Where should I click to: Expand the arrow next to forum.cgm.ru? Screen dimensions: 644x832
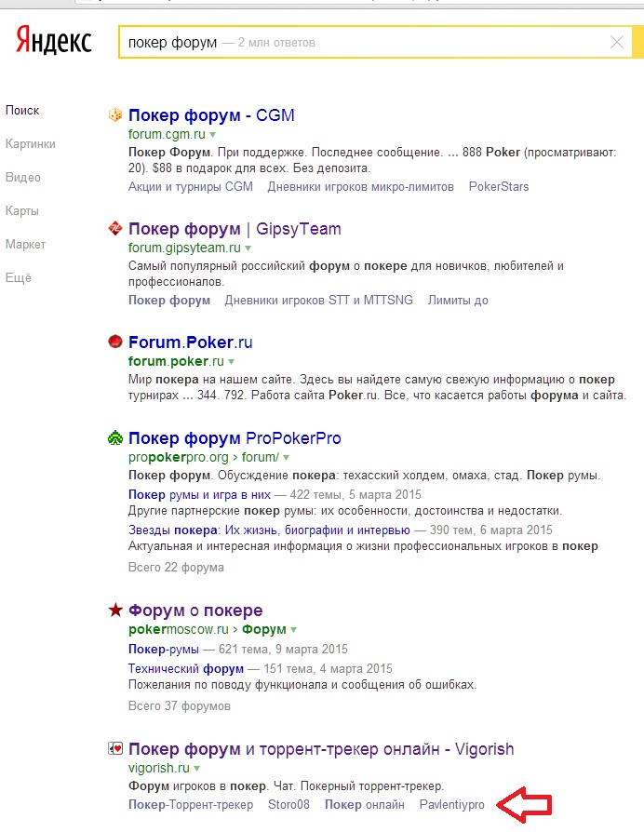(x=213, y=135)
